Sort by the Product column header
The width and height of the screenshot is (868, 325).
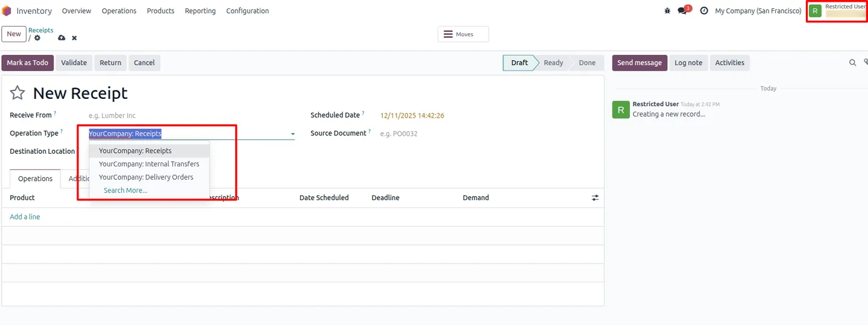pyautogui.click(x=22, y=198)
